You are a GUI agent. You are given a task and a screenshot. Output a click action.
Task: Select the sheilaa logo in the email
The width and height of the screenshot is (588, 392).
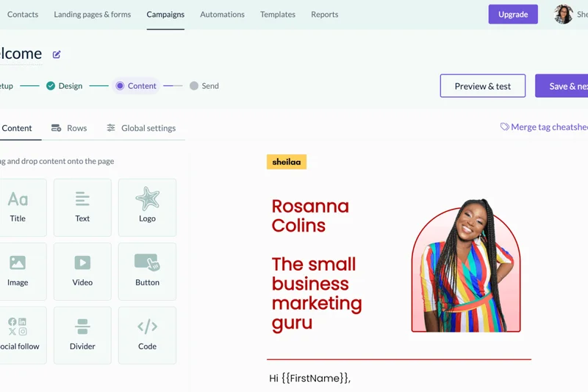coord(287,162)
